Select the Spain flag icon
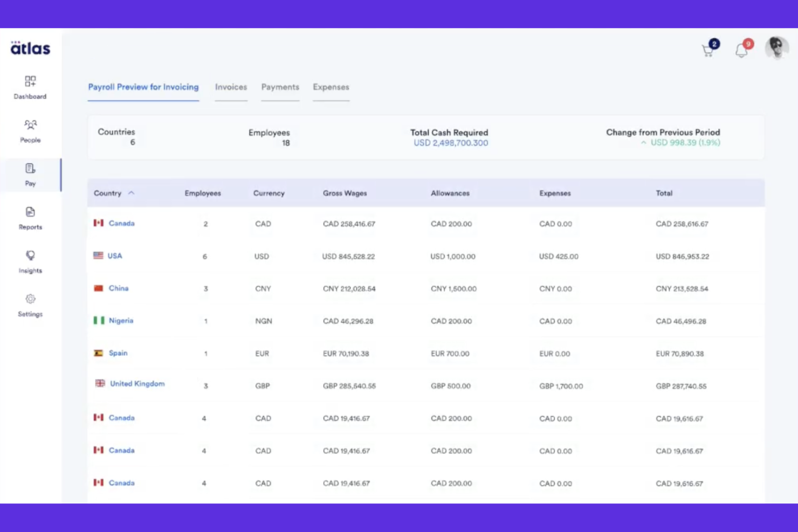 coord(99,353)
